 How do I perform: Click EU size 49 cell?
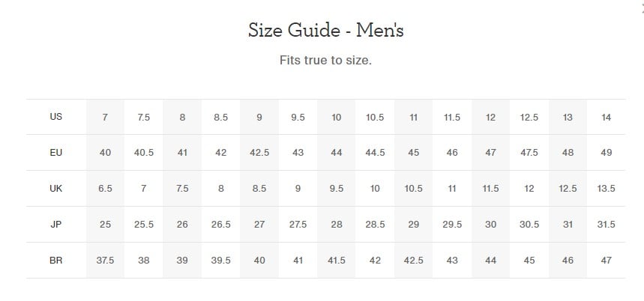coord(606,153)
